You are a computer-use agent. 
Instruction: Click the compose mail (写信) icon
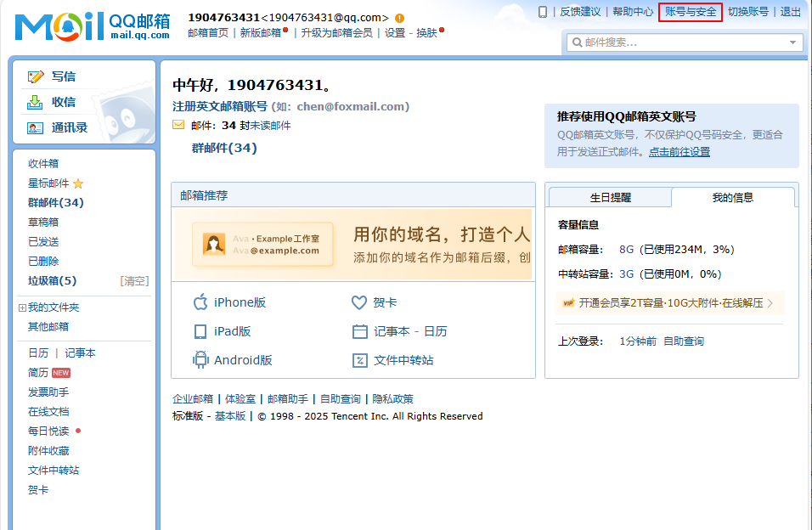click(x=36, y=76)
